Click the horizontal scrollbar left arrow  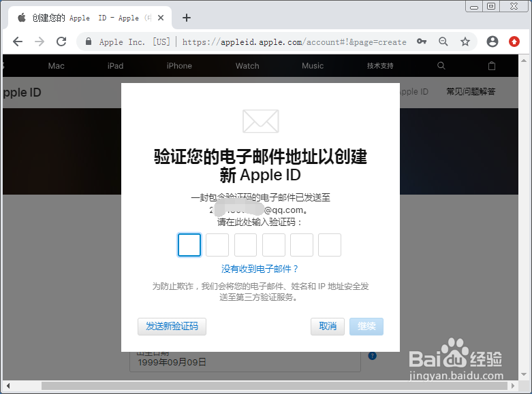pos(7,386)
